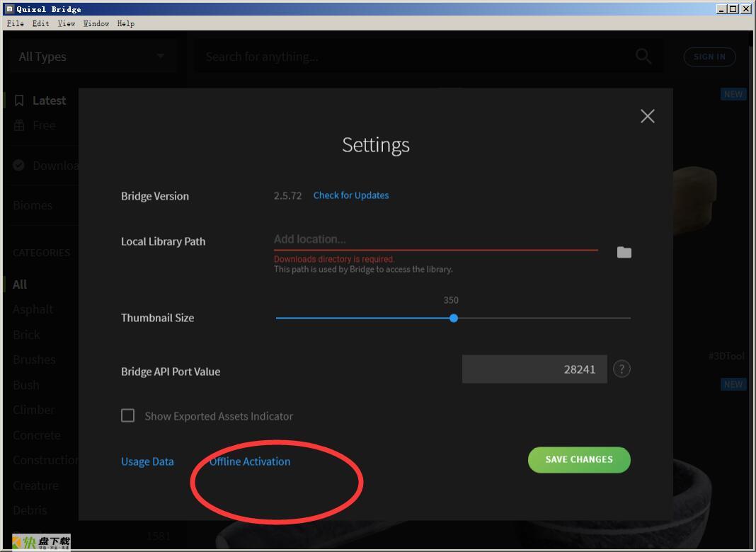
Task: Click the search magnifier icon
Action: [x=643, y=57]
